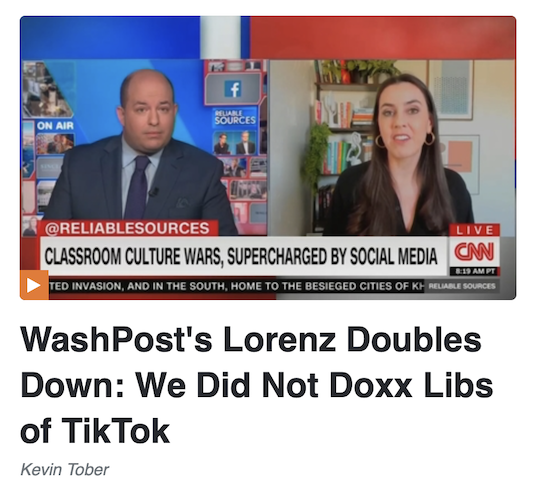Viewport: 535px width, 501px height.
Task: Click the scrolling news ticker text
Action: [237, 286]
